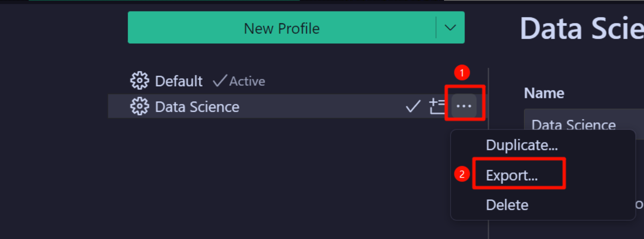Screen dimensions: 644x239
Task: Activate the Data Science profile via checkmark icon
Action: [413, 107]
